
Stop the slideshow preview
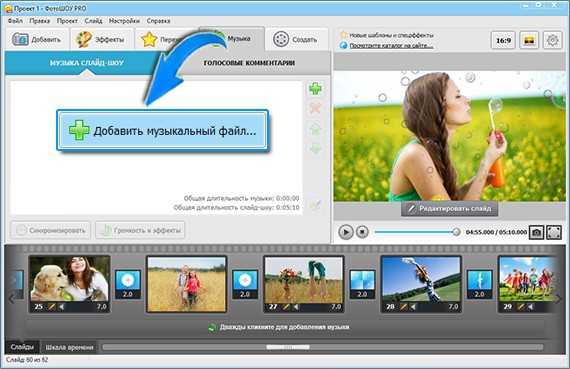click(x=362, y=232)
